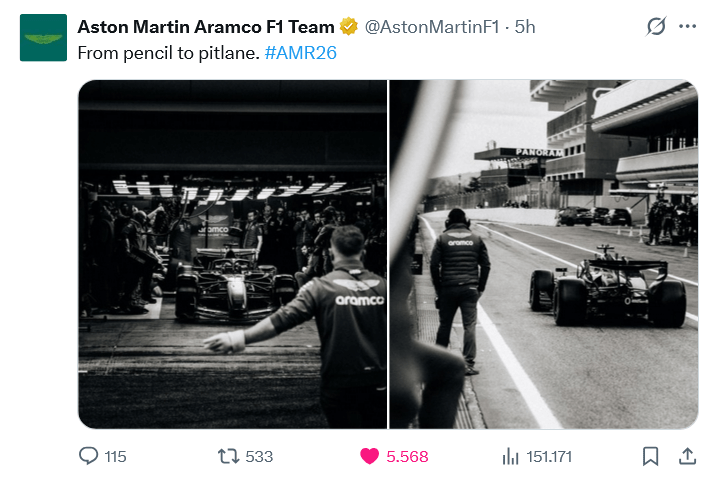Click the 5.568 likes count
Screen dimensions: 718x482
click(407, 457)
